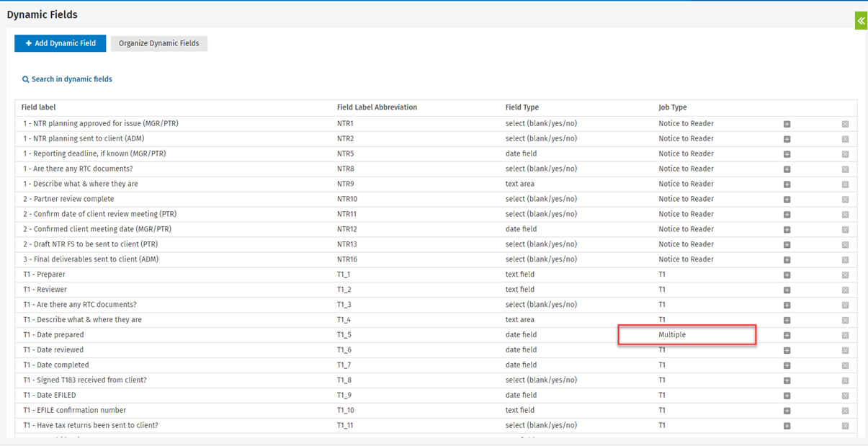Remove the T1 - Reviewer field row

pos(845,290)
